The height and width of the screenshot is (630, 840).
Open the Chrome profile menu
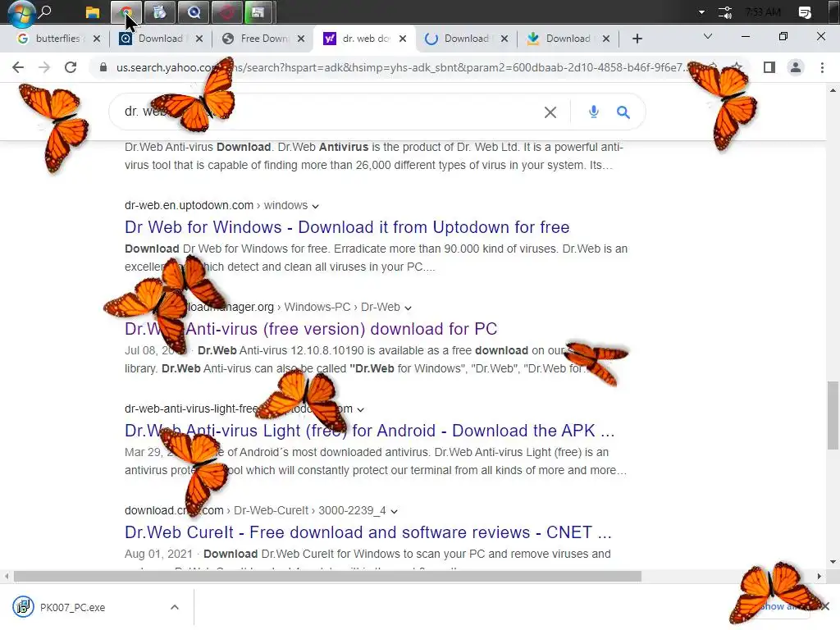pyautogui.click(x=796, y=67)
